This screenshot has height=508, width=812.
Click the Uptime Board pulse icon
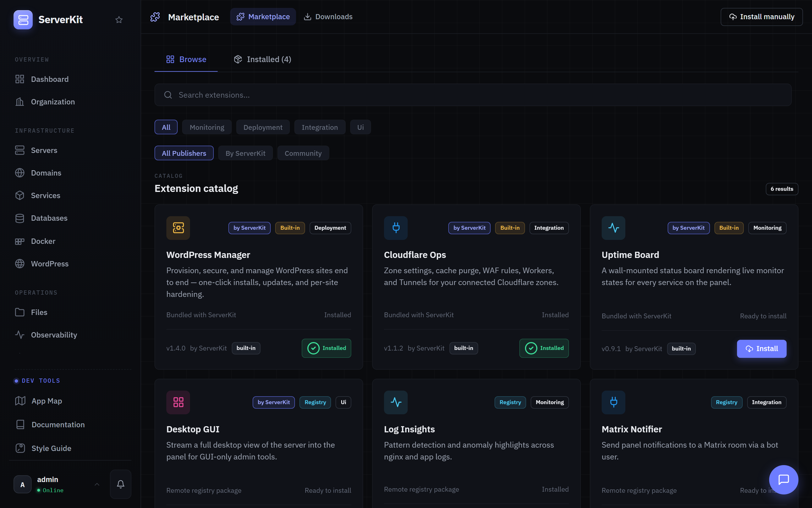pos(613,228)
